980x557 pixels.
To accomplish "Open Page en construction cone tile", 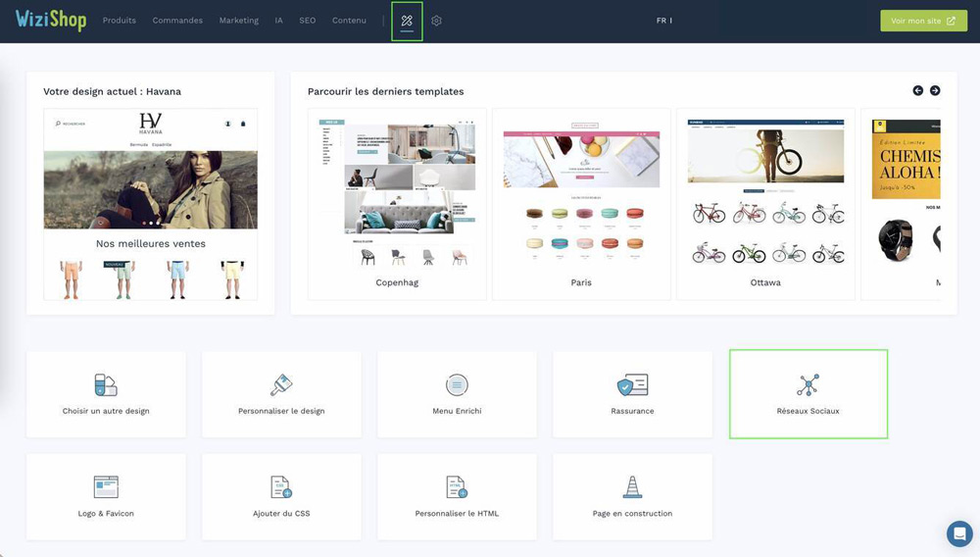I will pyautogui.click(x=632, y=497).
